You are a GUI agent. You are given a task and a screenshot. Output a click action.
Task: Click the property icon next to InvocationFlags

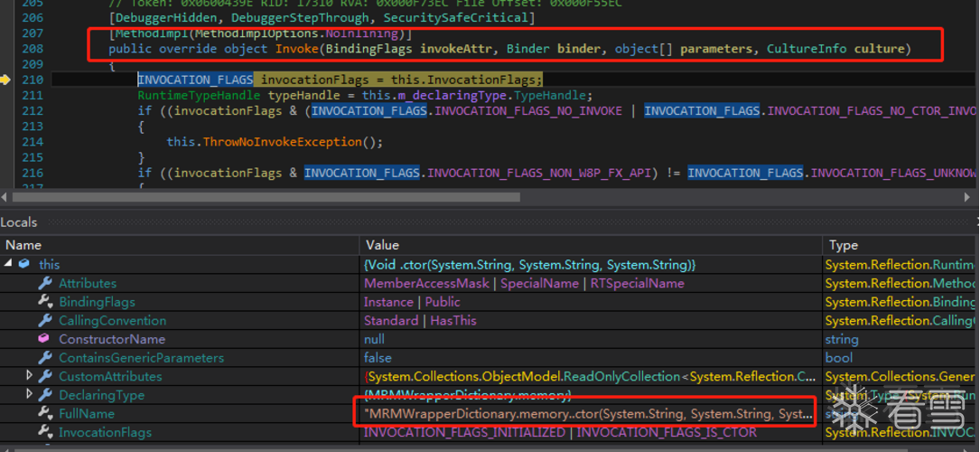tap(45, 432)
